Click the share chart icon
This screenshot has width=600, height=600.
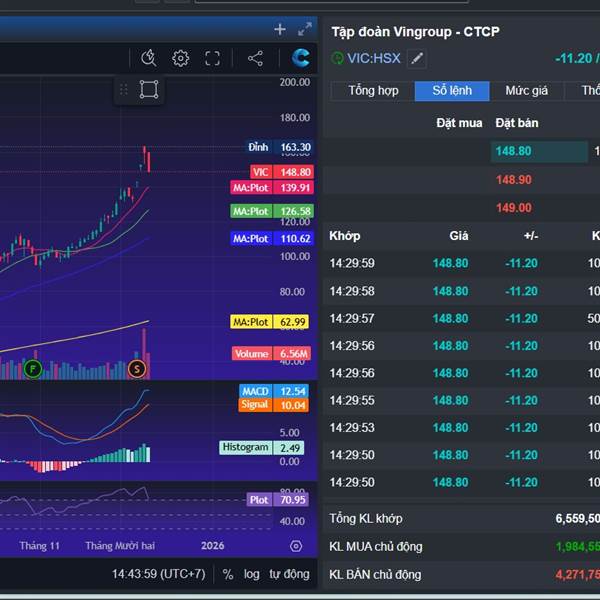pos(255,59)
